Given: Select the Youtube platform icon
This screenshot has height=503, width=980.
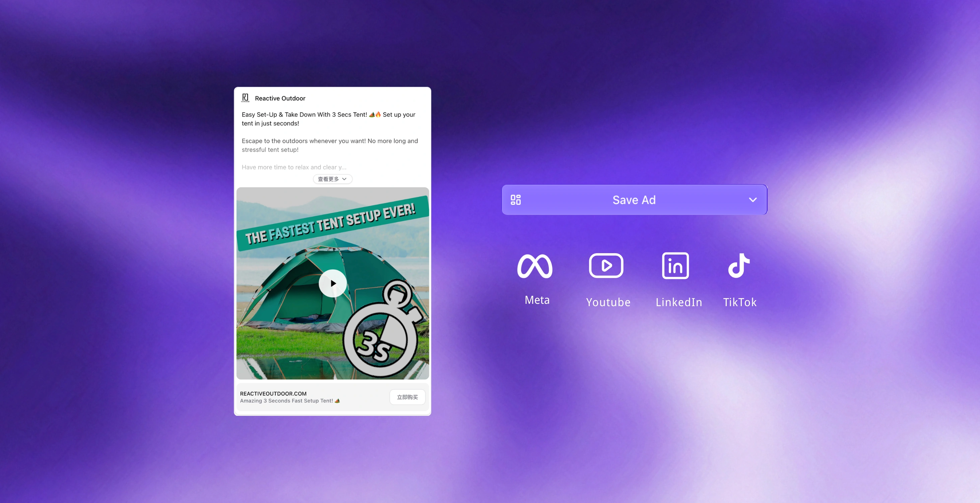Looking at the screenshot, I should click(x=606, y=265).
